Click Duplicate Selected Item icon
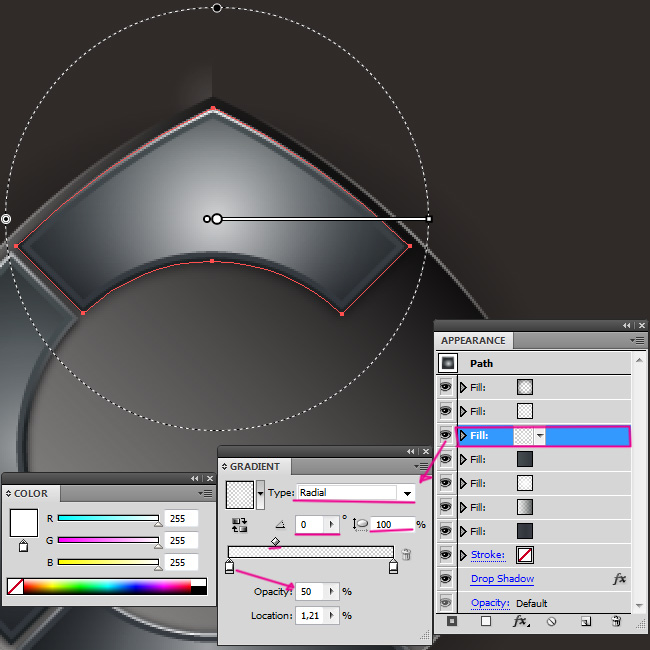This screenshot has width=650, height=650. coord(585,621)
